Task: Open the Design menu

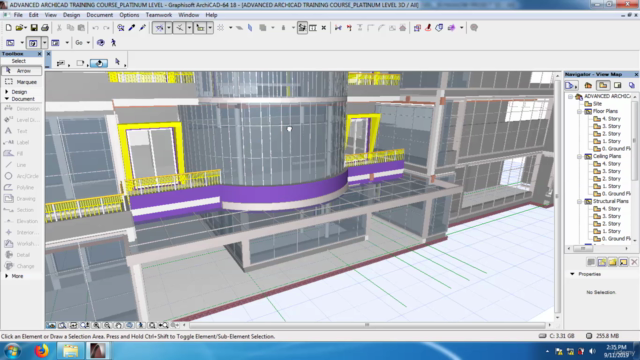Action: click(x=71, y=15)
